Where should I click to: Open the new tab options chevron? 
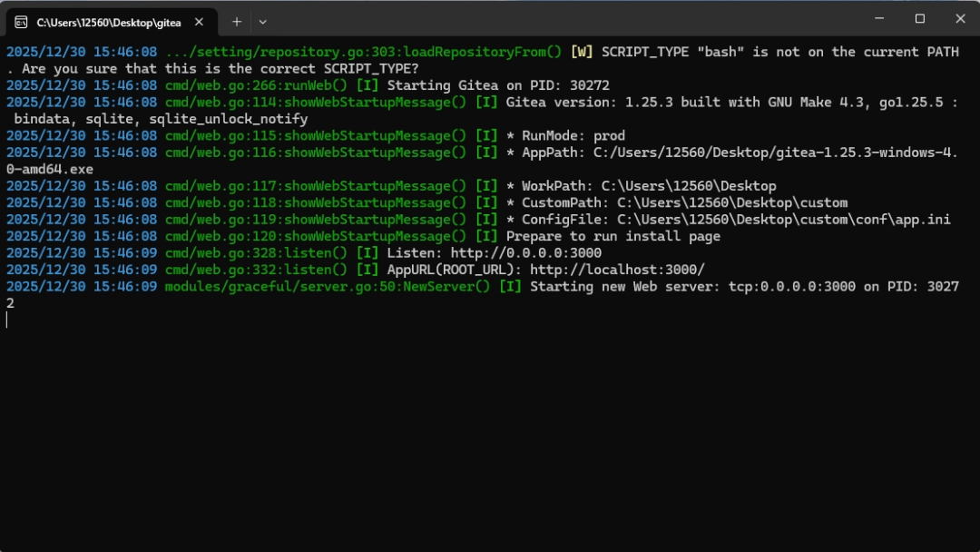point(263,21)
